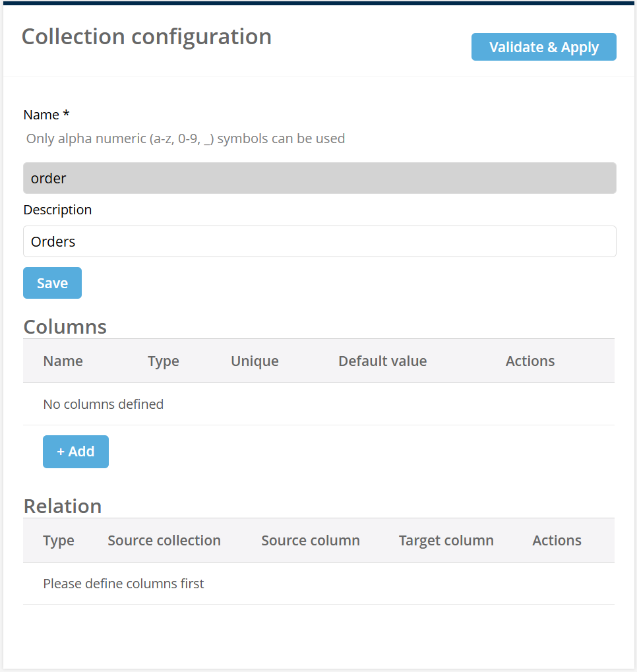Click the Actions header in Columns table
The height and width of the screenshot is (672, 637).
point(530,361)
